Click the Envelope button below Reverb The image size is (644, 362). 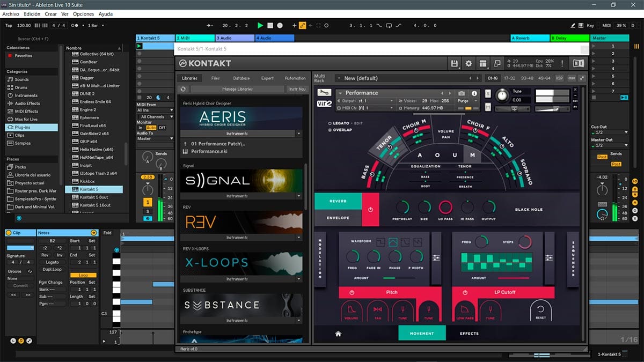point(338,218)
